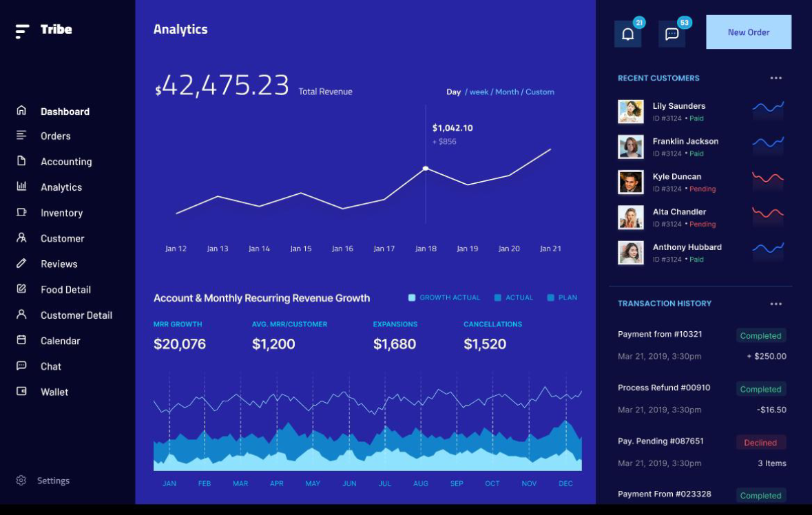Viewport: 812px width, 515px height.
Task: Open Orders in the sidebar menu
Action: point(55,136)
